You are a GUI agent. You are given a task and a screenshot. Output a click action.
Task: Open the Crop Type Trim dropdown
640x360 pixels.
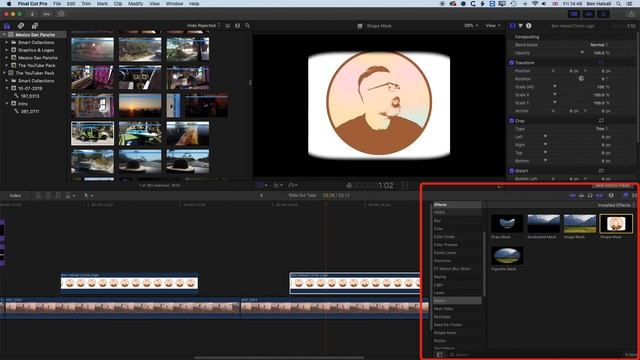click(602, 129)
